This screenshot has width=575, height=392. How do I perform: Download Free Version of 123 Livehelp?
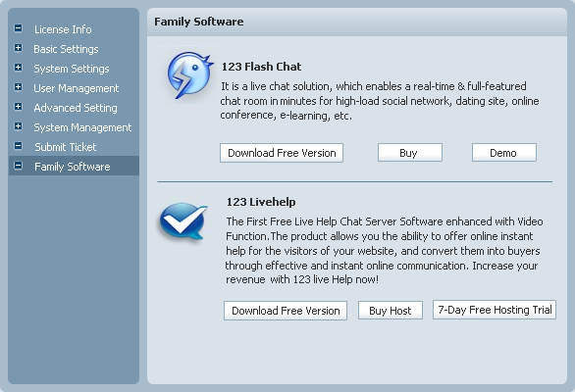[286, 311]
